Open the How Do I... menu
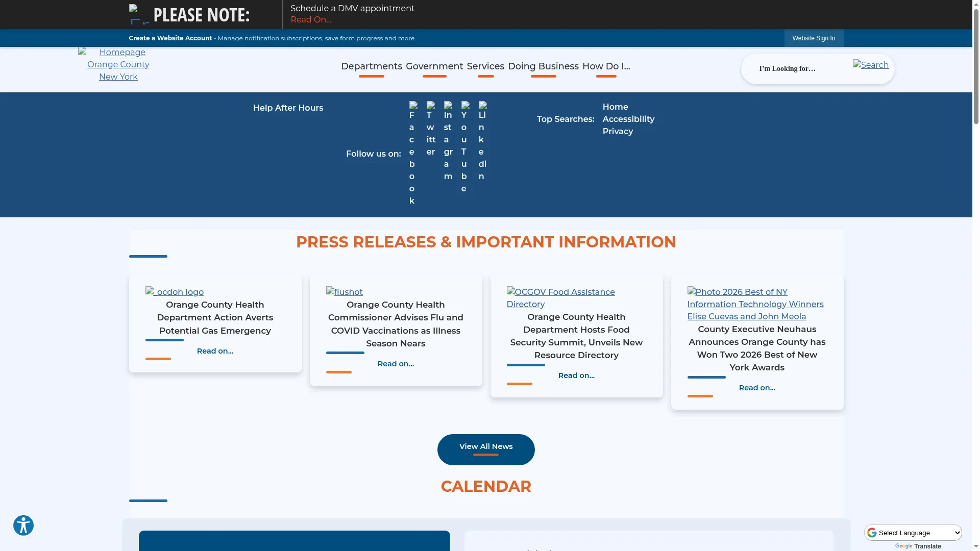 pyautogui.click(x=606, y=66)
